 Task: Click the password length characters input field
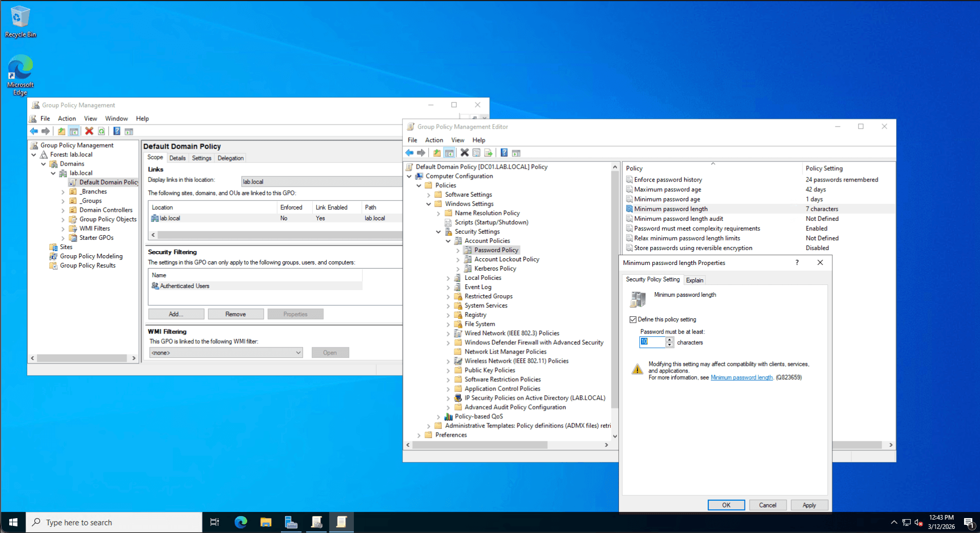652,342
